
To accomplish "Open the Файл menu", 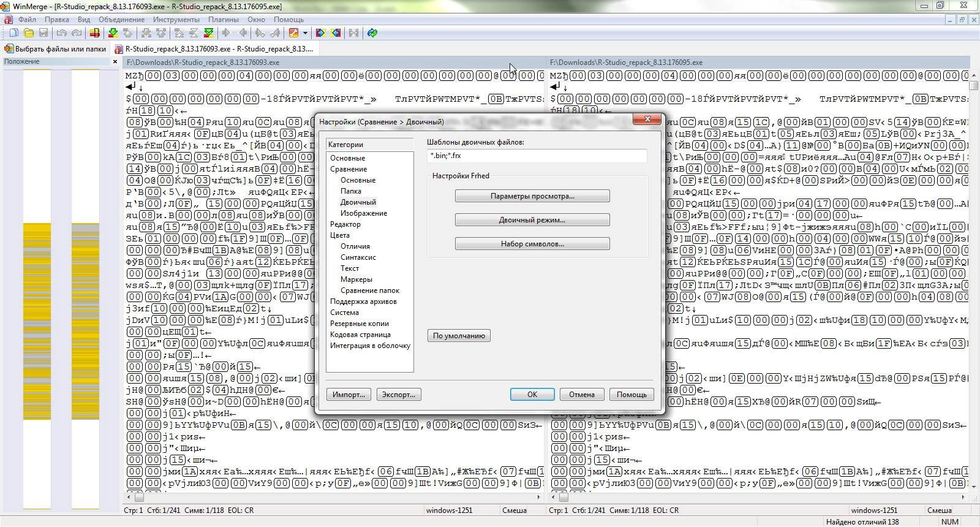I will coord(27,20).
